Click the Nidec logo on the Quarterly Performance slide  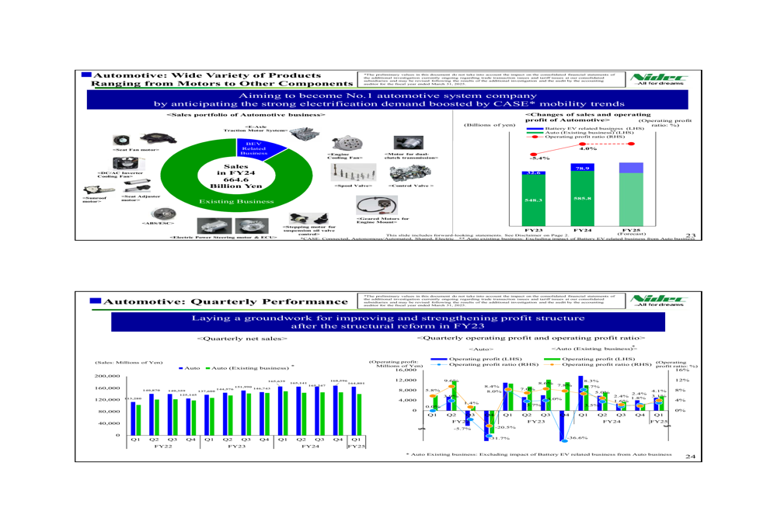[x=660, y=298]
